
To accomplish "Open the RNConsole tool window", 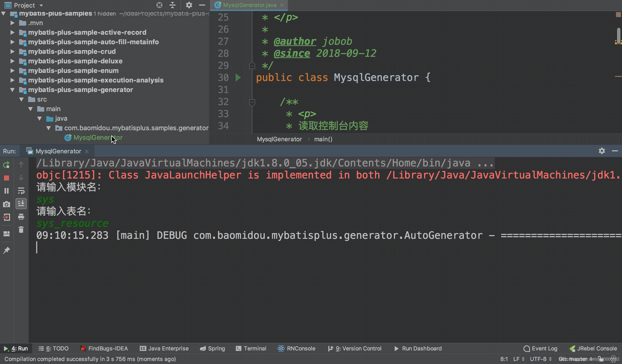I will click(296, 348).
